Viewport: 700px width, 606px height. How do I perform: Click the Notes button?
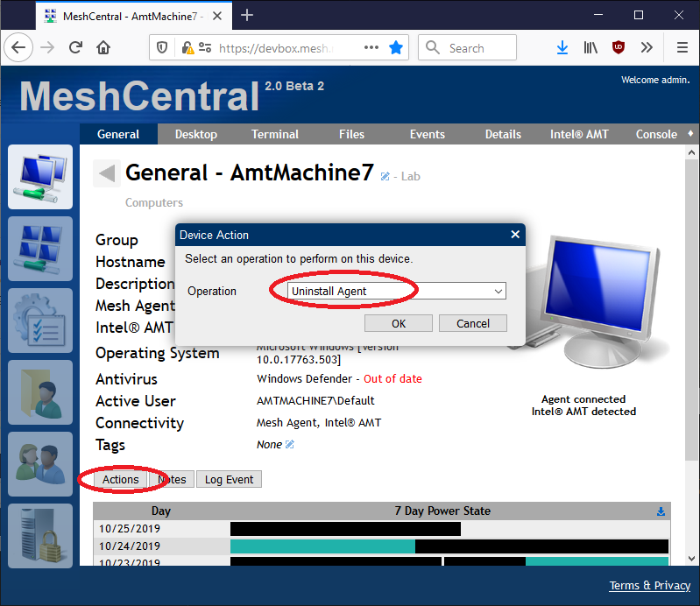pyautogui.click(x=172, y=479)
